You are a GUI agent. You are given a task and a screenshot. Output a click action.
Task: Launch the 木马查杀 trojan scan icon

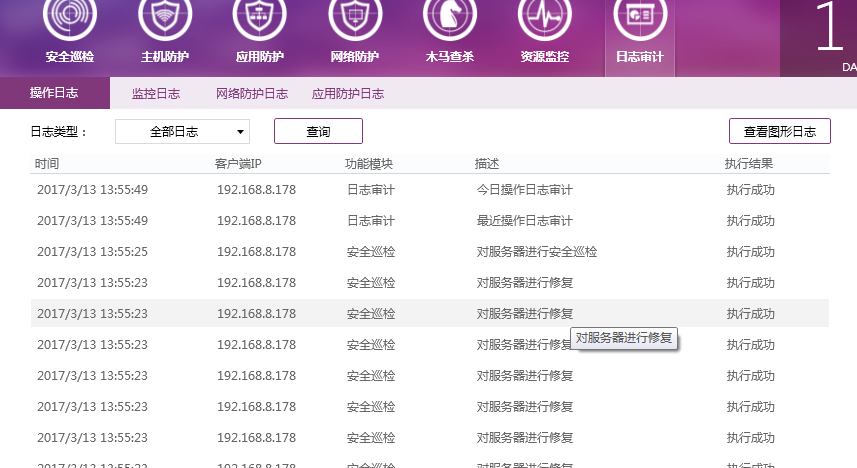pyautogui.click(x=449, y=22)
